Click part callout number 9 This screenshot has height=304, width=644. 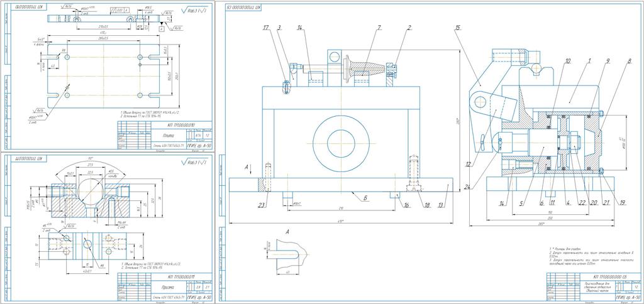coord(608,61)
